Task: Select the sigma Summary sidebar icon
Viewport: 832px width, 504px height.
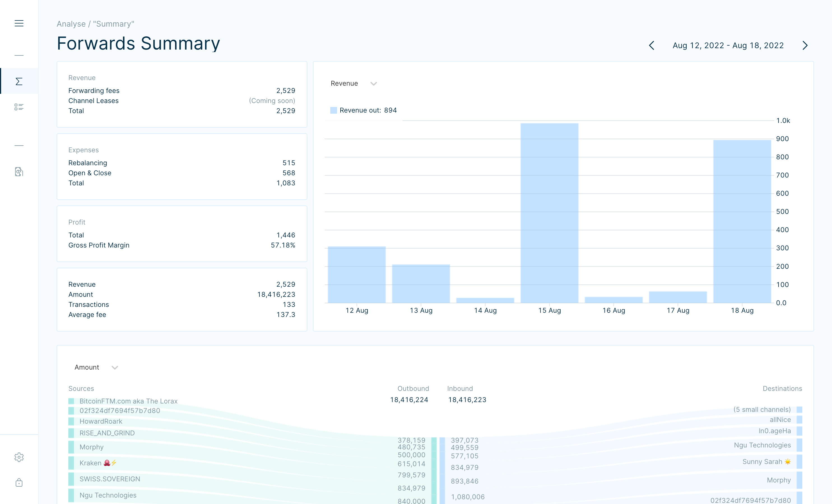Action: click(19, 81)
